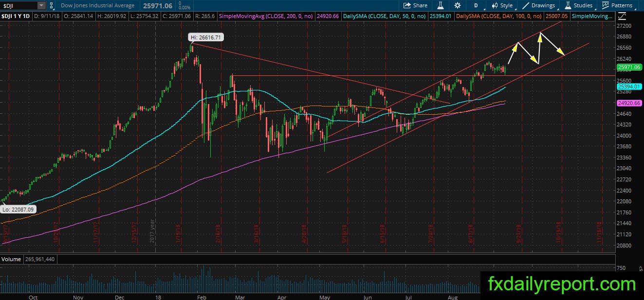Click the Share arrow icon
The height and width of the screenshot is (300, 644).
point(407,5)
